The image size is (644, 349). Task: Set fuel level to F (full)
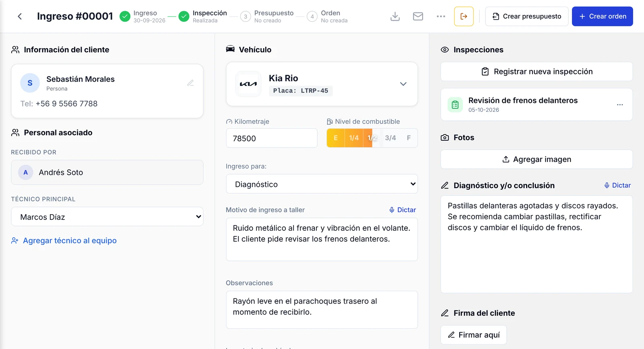coord(409,138)
